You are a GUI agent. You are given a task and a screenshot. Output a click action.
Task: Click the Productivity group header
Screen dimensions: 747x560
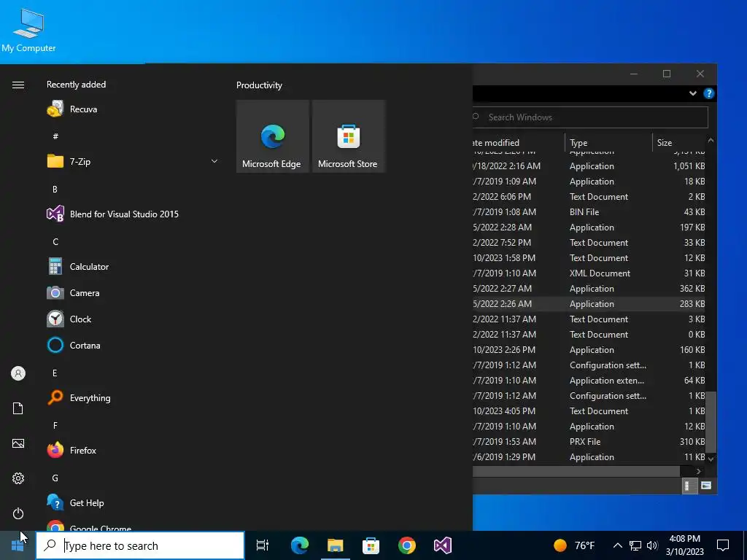[259, 85]
